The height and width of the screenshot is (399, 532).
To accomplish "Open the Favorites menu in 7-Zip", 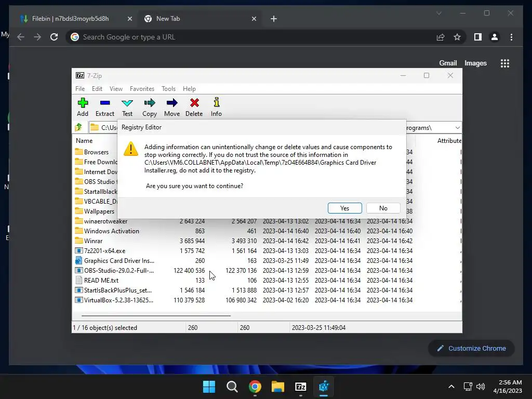I will (x=142, y=88).
